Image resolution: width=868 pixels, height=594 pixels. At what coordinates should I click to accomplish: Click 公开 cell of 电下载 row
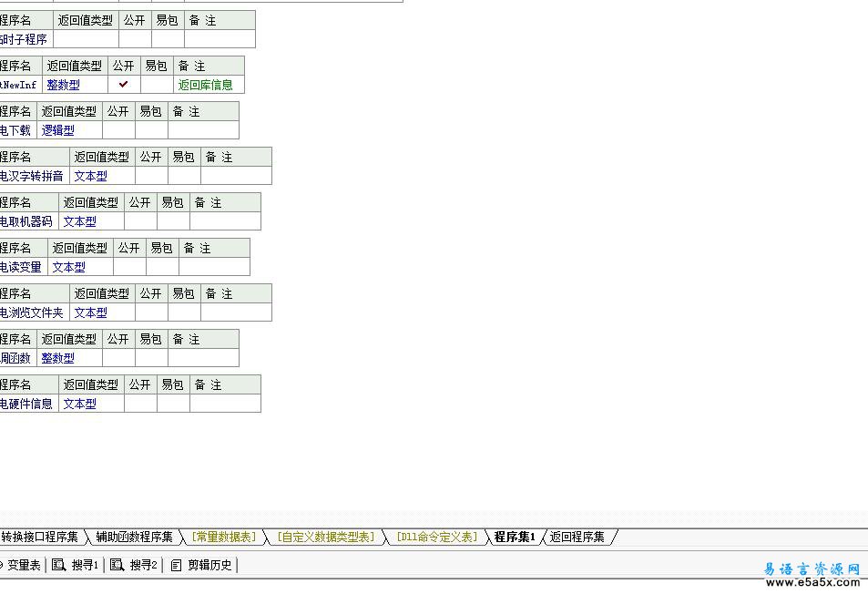(x=118, y=130)
